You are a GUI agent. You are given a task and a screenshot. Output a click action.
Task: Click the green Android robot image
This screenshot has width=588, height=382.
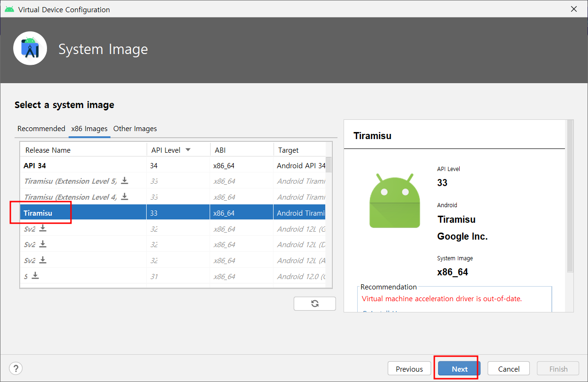coord(394,201)
